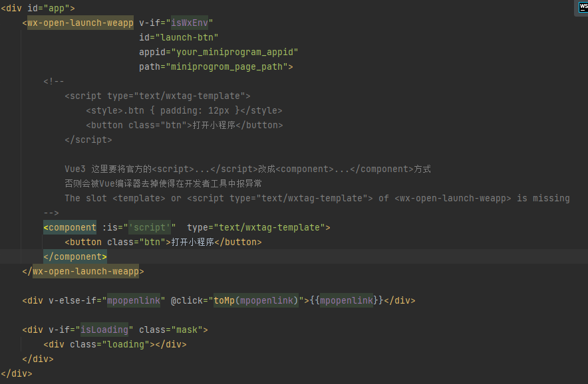Click the id="launch-btn" attribute
This screenshot has height=384, width=588.
178,37
